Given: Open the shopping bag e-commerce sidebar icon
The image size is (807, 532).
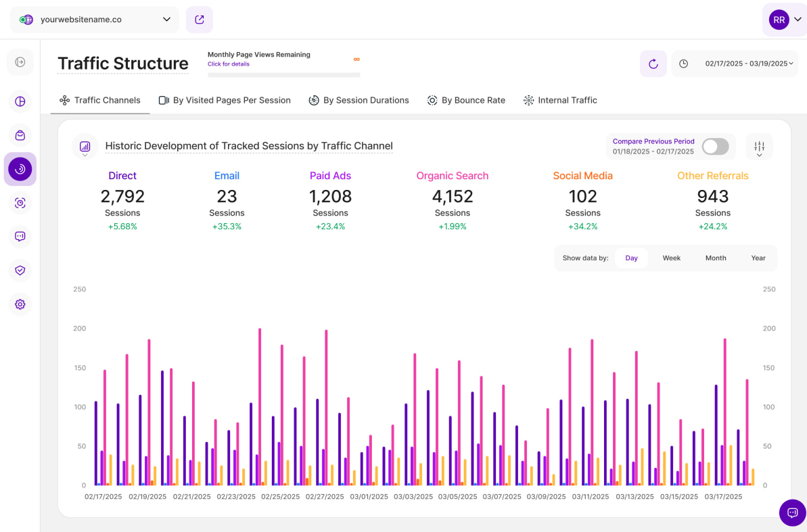Looking at the screenshot, I should point(20,135).
